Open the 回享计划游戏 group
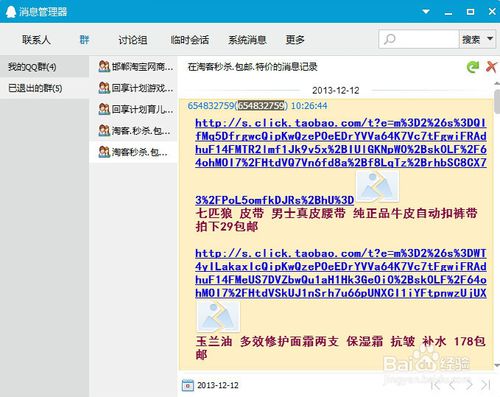The width and height of the screenshot is (500, 397). tap(133, 88)
